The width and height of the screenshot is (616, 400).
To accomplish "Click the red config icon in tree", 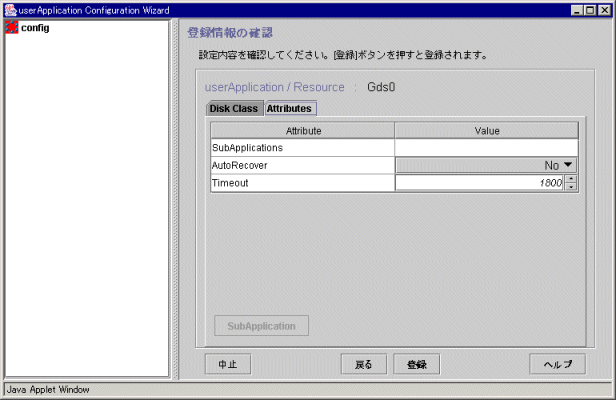I will tap(12, 27).
